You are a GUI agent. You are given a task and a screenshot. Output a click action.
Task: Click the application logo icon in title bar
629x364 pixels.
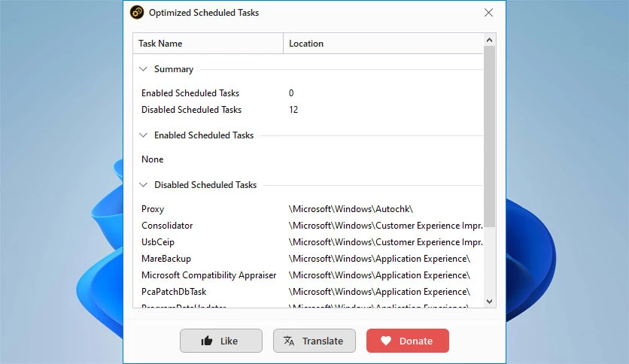point(137,13)
